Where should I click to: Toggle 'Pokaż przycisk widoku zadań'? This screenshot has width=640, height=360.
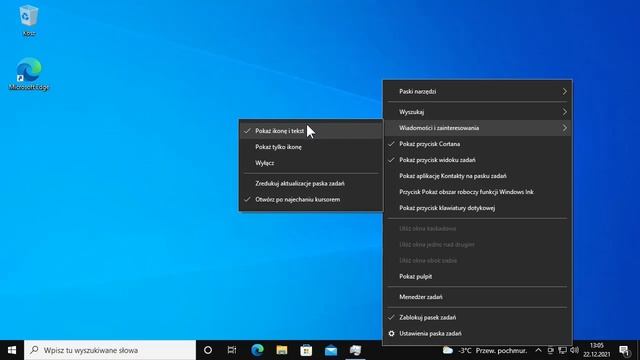[477, 160]
